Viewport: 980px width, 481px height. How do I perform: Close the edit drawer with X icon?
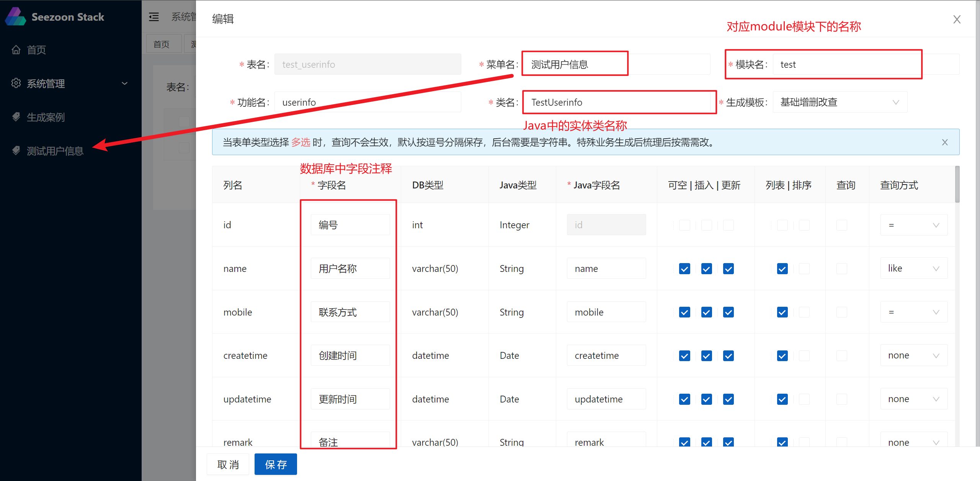pyautogui.click(x=957, y=20)
